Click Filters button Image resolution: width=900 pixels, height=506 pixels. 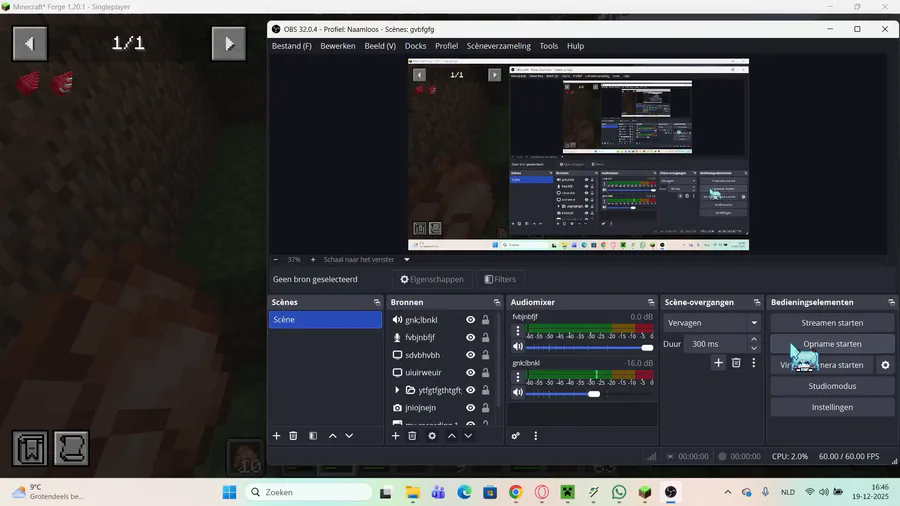[x=500, y=279]
